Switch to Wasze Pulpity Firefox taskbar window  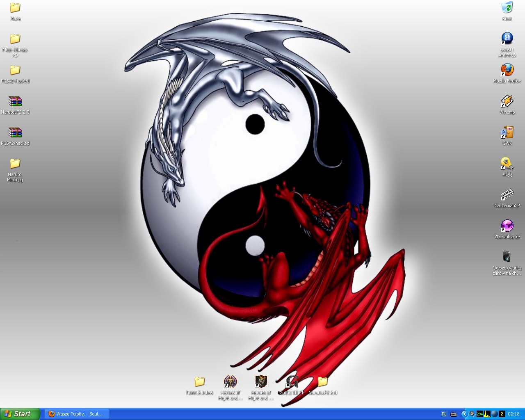(77, 414)
